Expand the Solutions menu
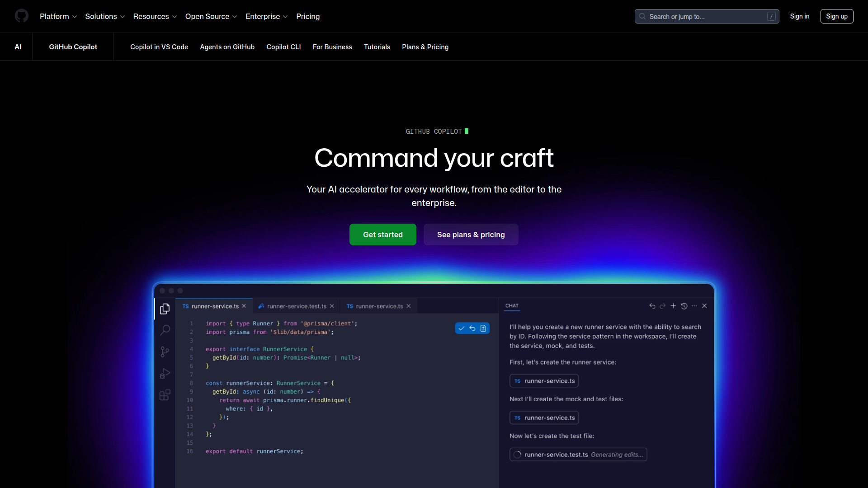868x488 pixels. coord(105,16)
